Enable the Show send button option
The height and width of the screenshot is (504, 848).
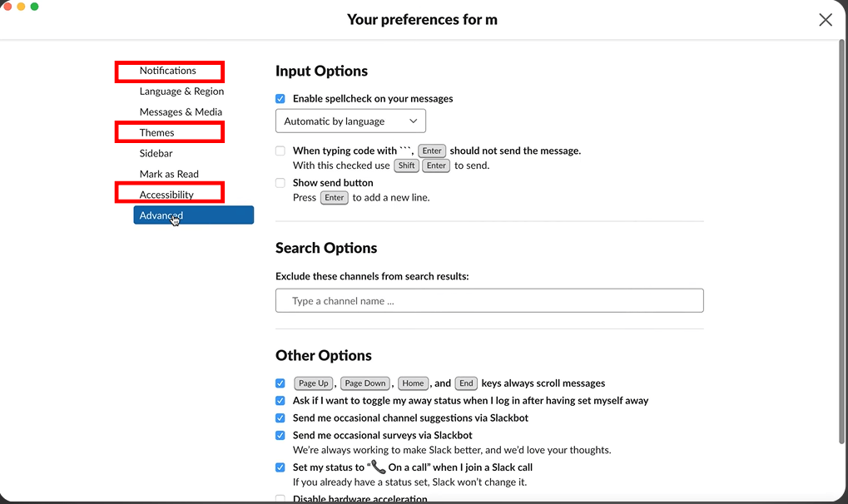tap(280, 183)
